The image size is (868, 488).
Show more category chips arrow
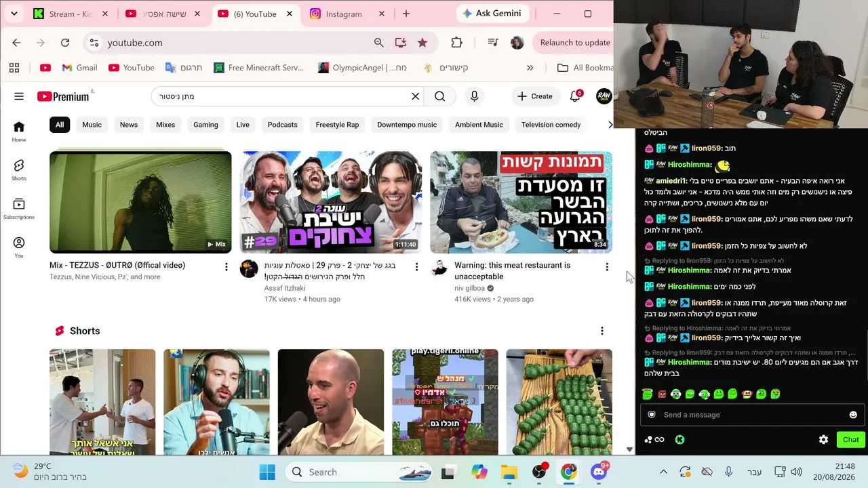click(610, 125)
